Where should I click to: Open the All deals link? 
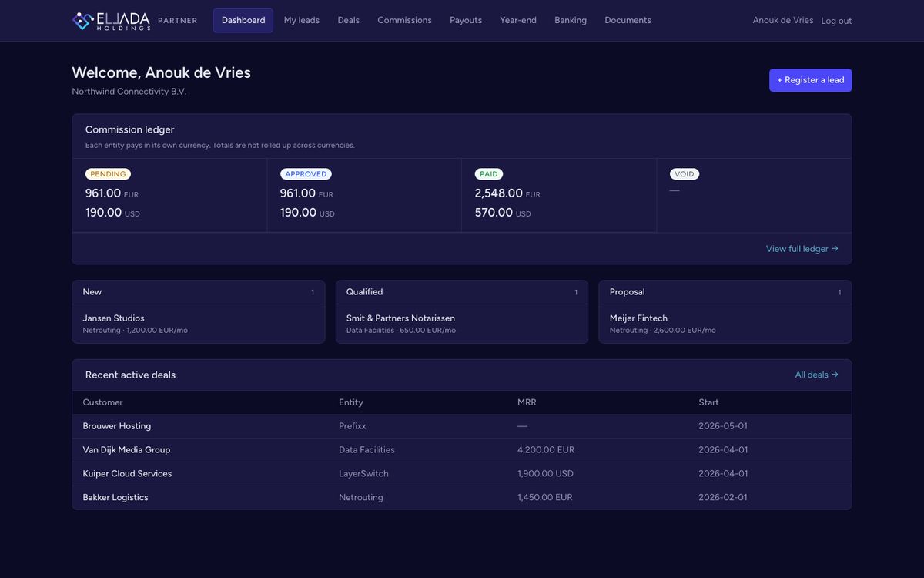pyautogui.click(x=816, y=375)
